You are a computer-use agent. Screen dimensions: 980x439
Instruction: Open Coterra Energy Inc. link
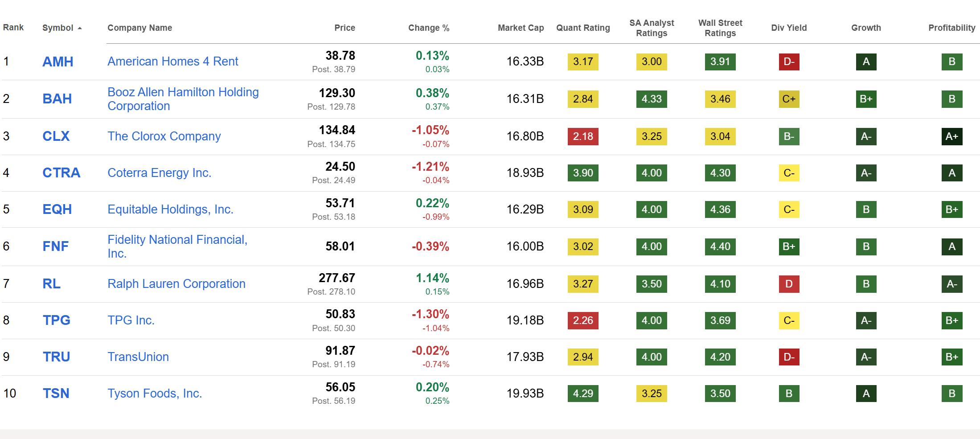(x=160, y=172)
